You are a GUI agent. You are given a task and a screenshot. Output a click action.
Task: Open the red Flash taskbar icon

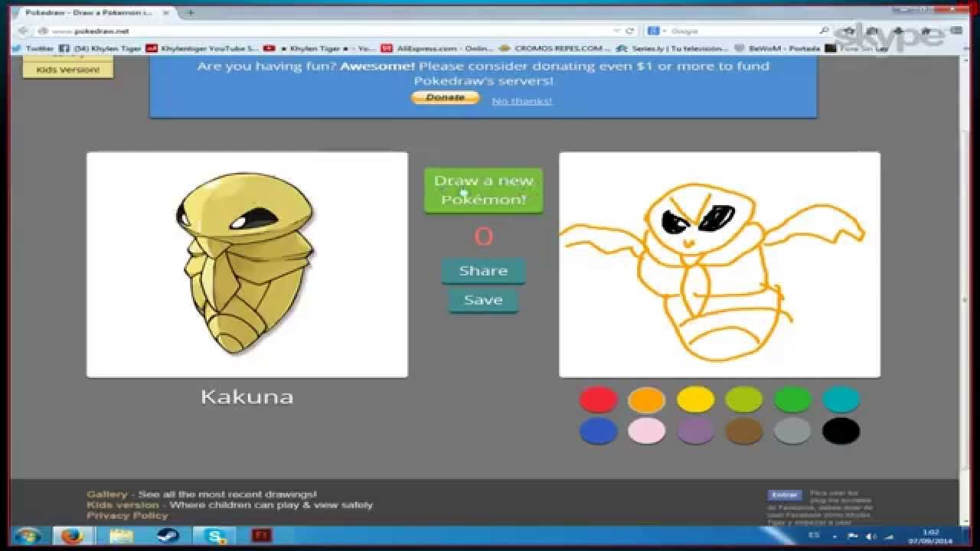[x=263, y=536]
